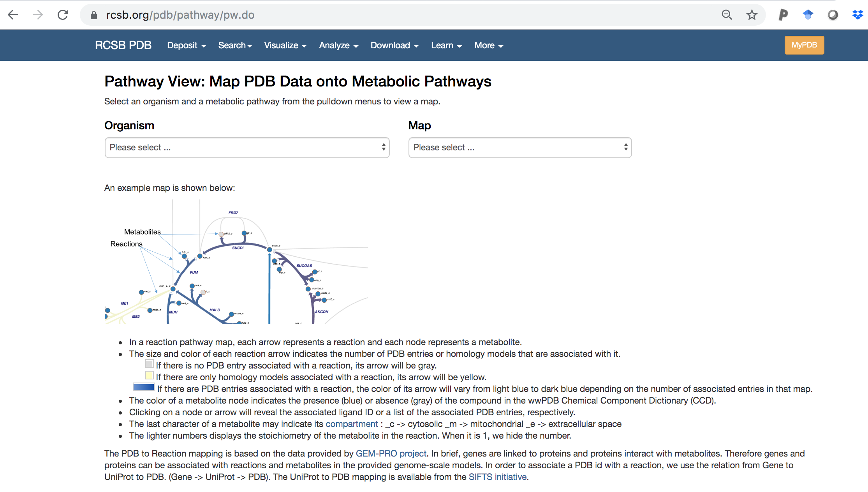
Task: Open the Analyze navigation menu
Action: (x=338, y=46)
